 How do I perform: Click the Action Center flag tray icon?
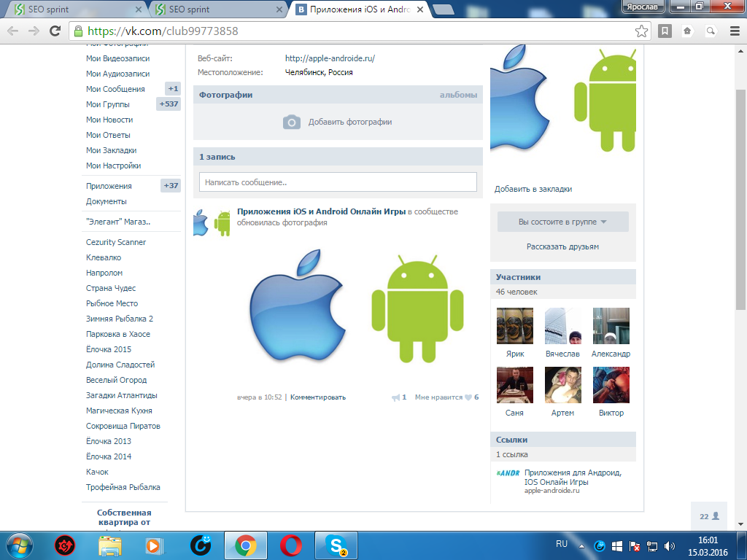[634, 545]
